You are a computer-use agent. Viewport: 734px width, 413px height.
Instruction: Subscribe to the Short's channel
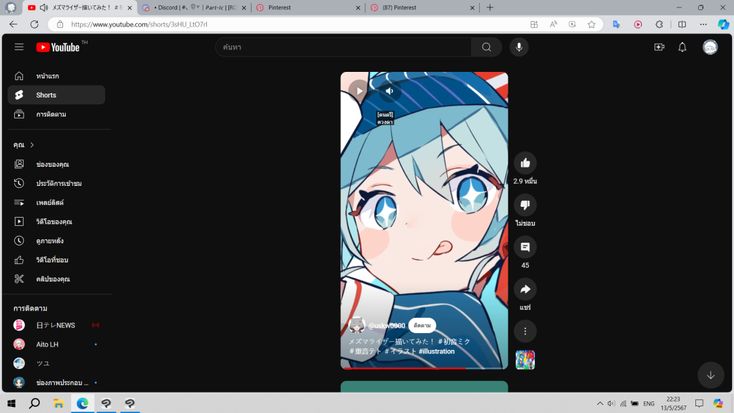pyautogui.click(x=422, y=325)
